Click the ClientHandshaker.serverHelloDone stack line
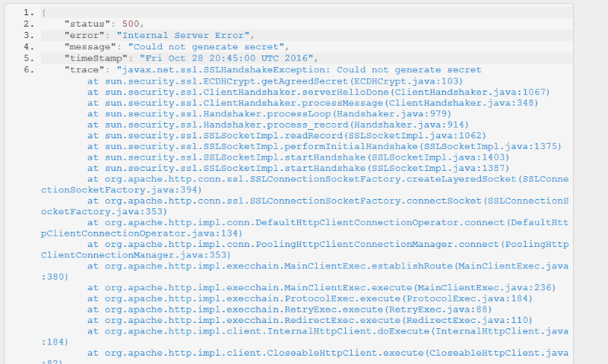The image size is (608, 364). pos(318,92)
